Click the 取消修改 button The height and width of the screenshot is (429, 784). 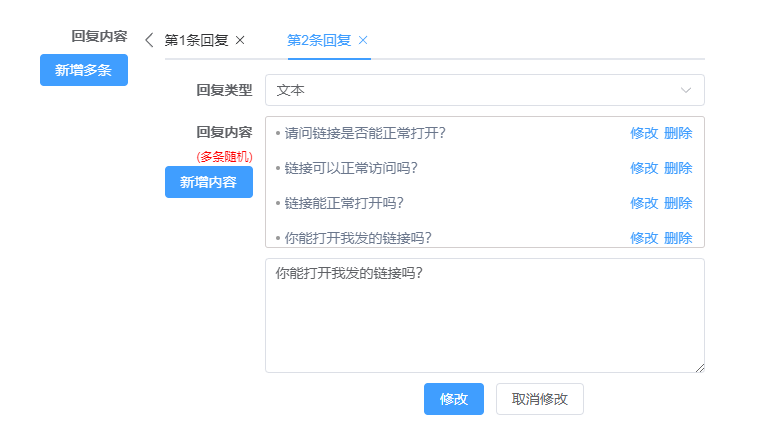point(540,399)
